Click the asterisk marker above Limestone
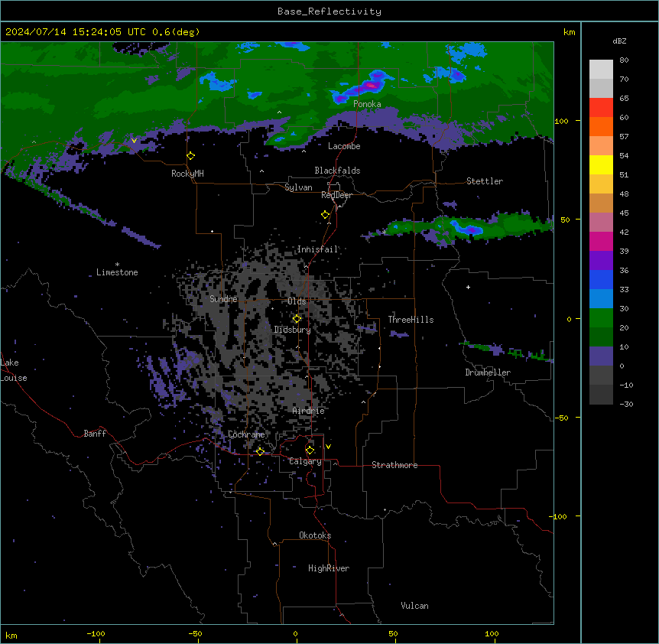This screenshot has width=659, height=644. click(x=117, y=265)
